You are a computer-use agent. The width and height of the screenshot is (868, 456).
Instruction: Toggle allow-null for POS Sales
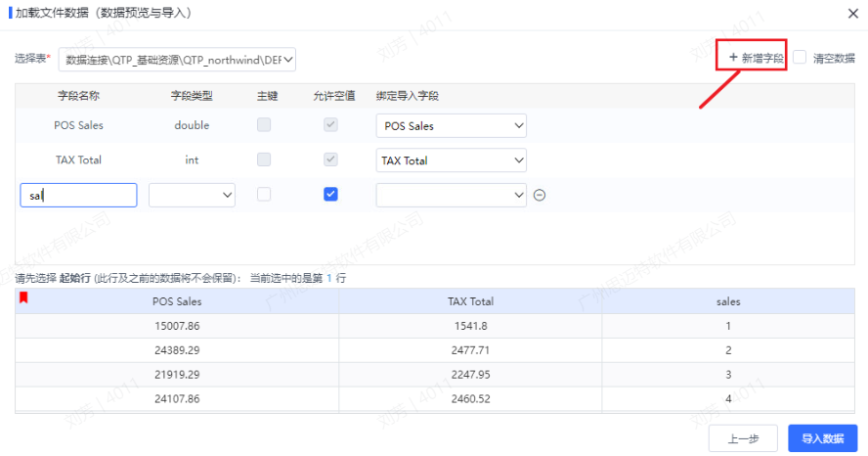[330, 124]
